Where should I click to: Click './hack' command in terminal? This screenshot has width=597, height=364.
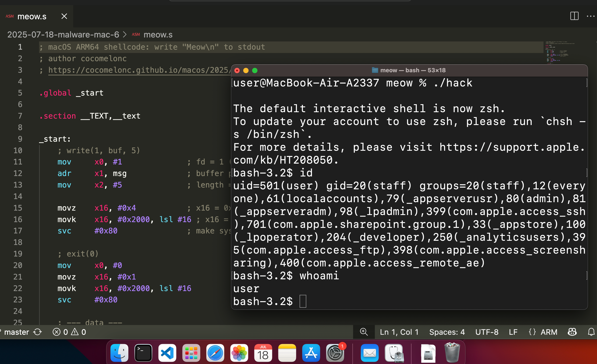[453, 83]
